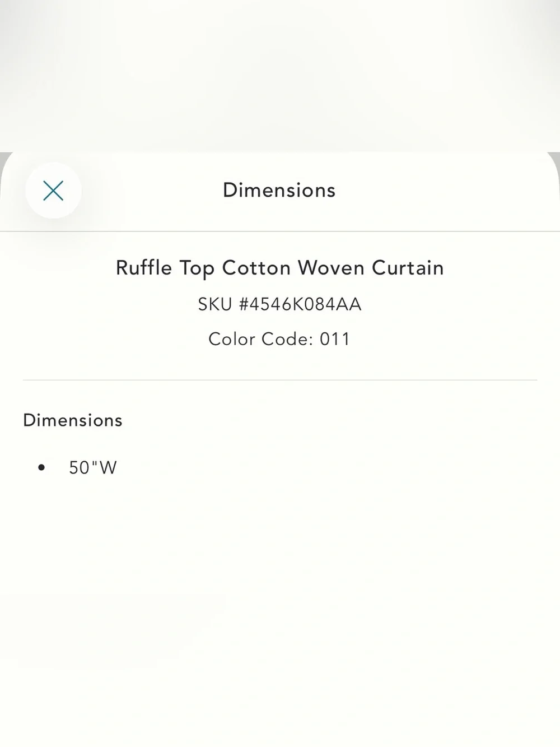The width and height of the screenshot is (560, 747).
Task: Tap the word Curtain in product title
Action: (408, 268)
